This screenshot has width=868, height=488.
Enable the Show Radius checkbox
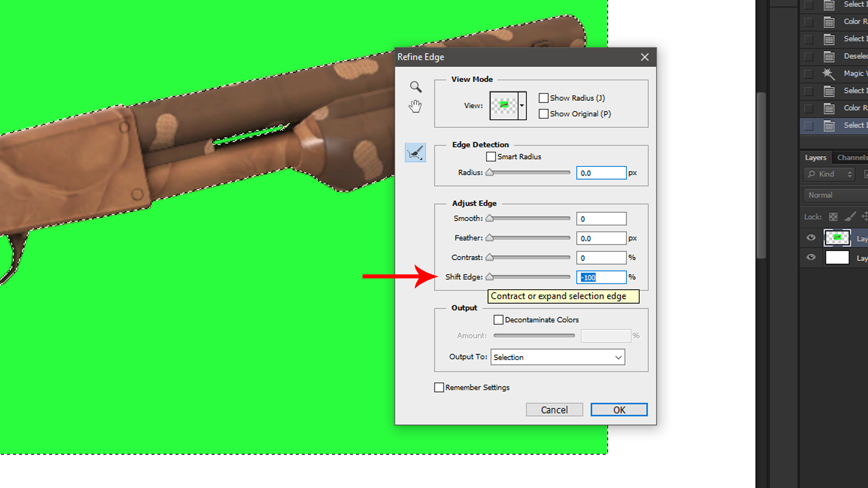click(543, 98)
